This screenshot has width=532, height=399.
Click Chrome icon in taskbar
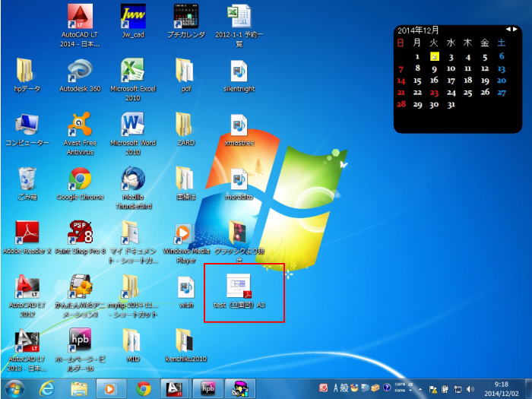143,389
